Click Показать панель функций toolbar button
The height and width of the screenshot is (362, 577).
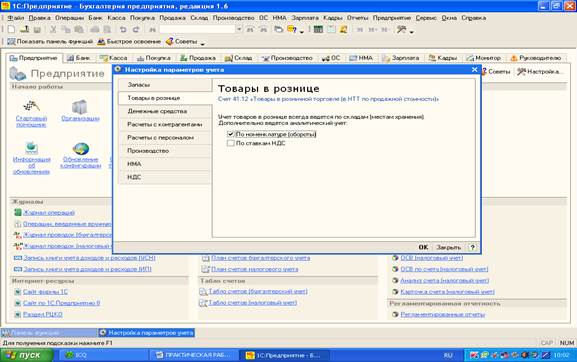(50, 42)
